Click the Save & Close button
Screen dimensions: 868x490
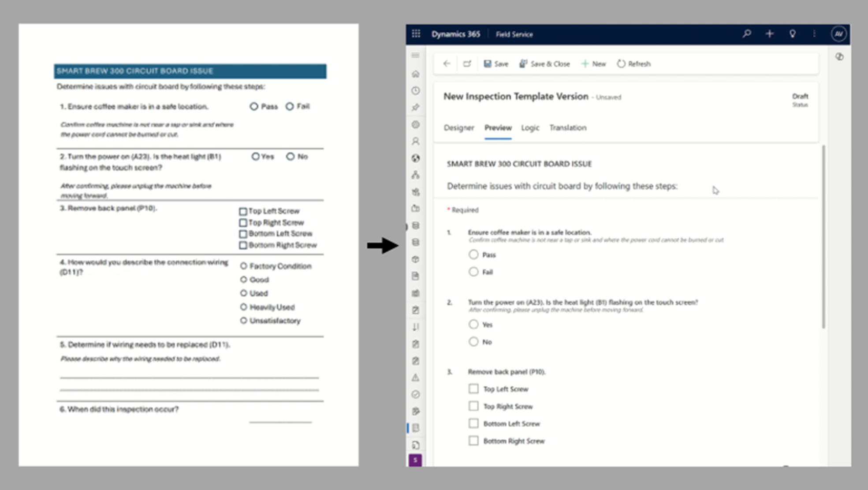544,64
